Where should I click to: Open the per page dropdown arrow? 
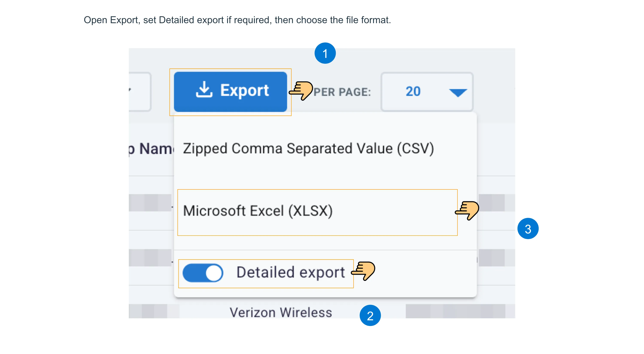click(x=458, y=92)
